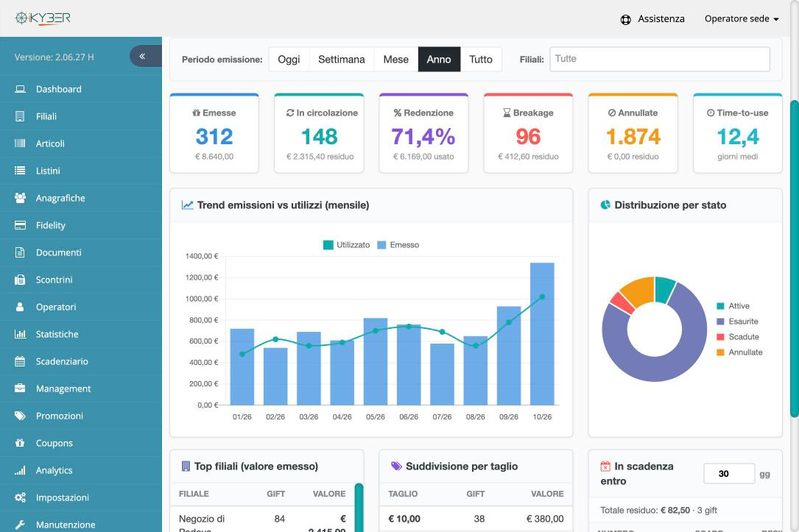Image resolution: width=799 pixels, height=532 pixels.
Task: Click the Documenti file icon
Action: click(20, 252)
